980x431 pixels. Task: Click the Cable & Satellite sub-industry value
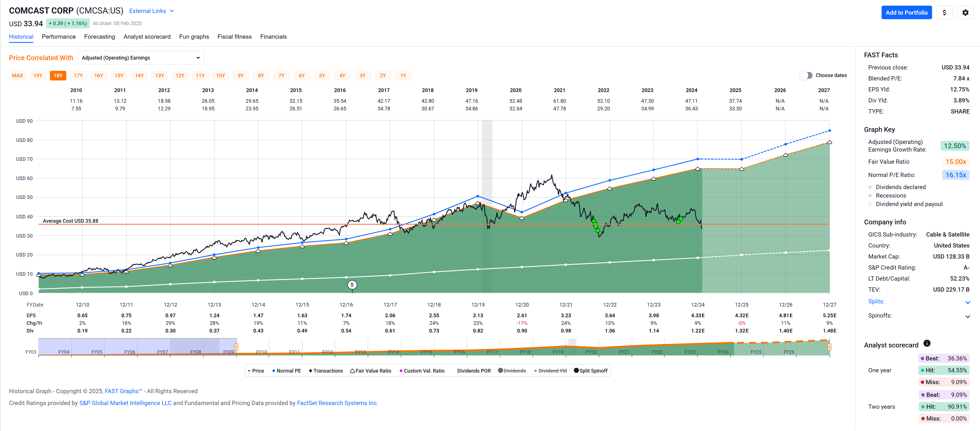coord(947,235)
